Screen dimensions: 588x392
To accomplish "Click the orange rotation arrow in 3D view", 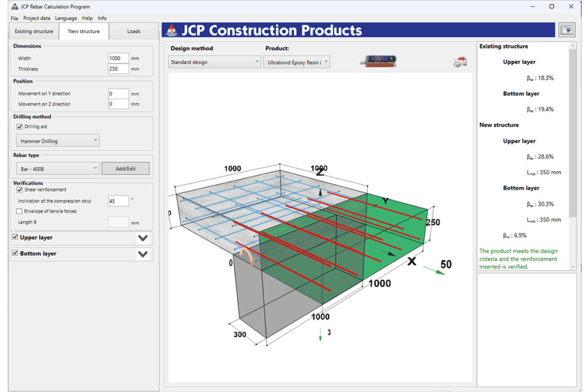I will 246,255.
